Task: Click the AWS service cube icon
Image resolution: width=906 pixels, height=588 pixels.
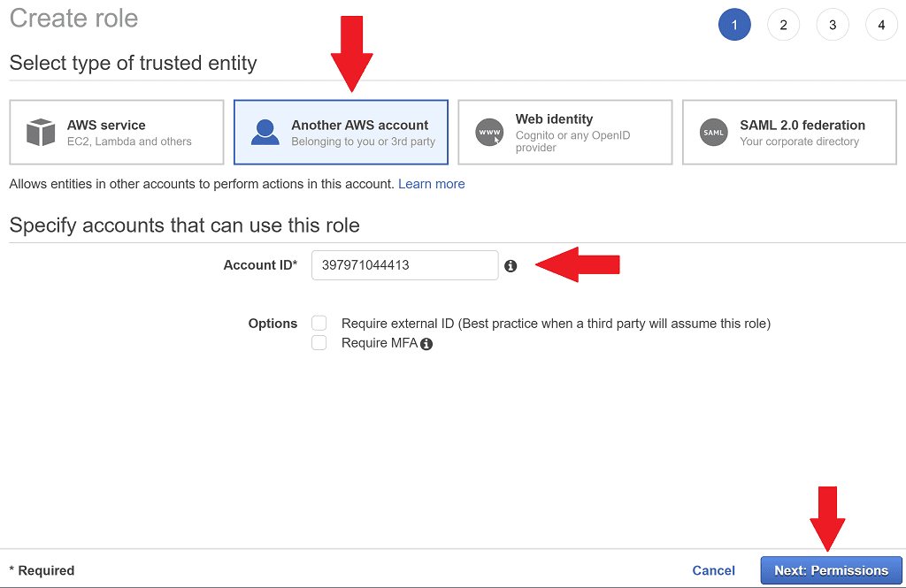Action: coord(41,131)
